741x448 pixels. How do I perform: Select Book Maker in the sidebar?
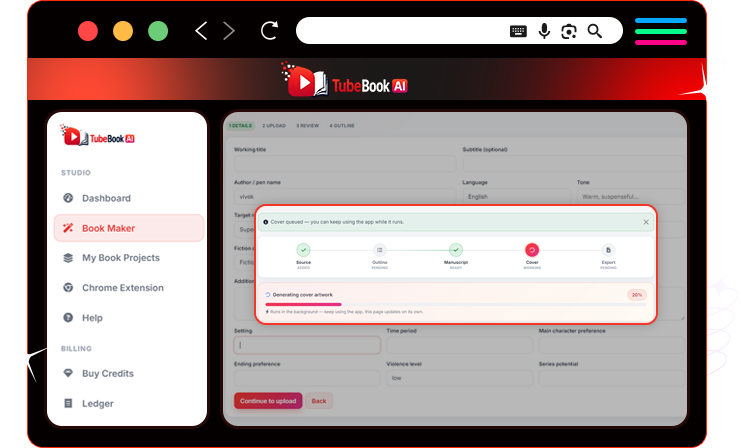tap(129, 228)
